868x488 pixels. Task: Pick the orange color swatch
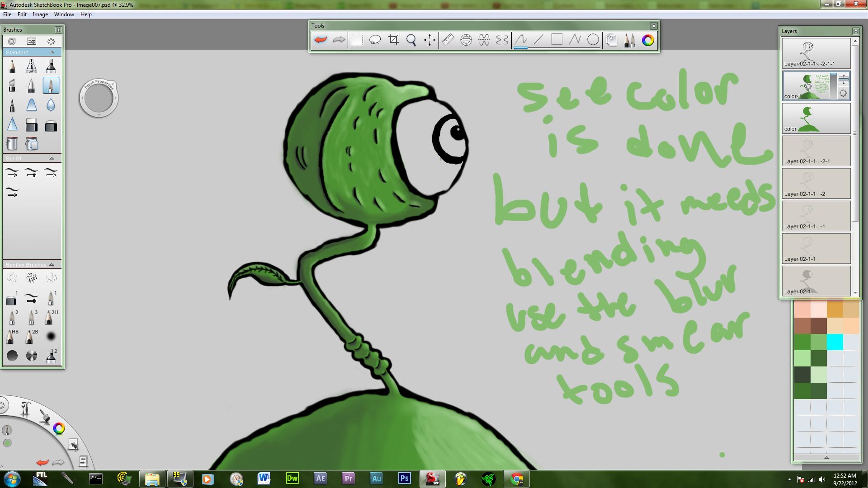(x=835, y=310)
